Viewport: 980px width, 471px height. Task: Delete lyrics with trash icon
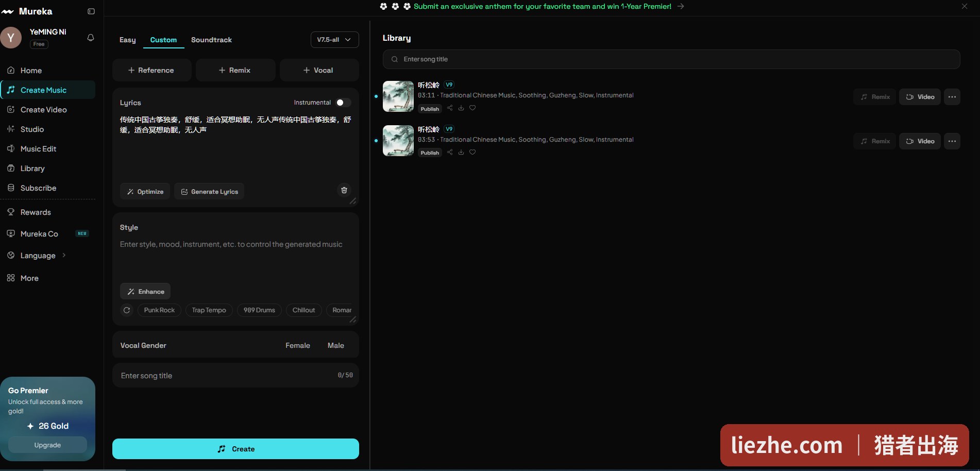coord(344,190)
